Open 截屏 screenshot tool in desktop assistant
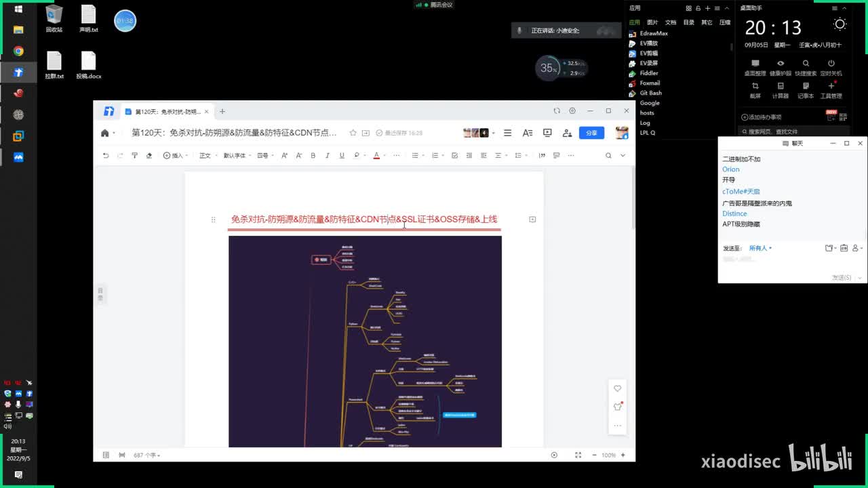 point(755,89)
